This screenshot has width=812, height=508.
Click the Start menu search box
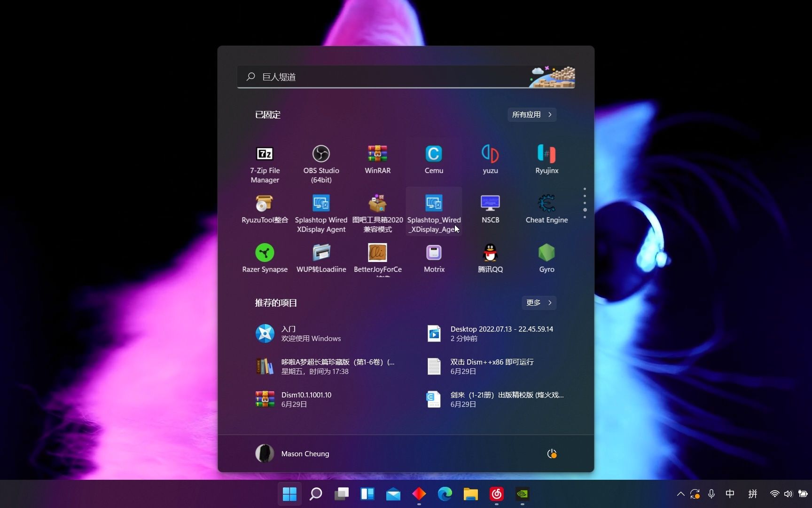tap(406, 77)
